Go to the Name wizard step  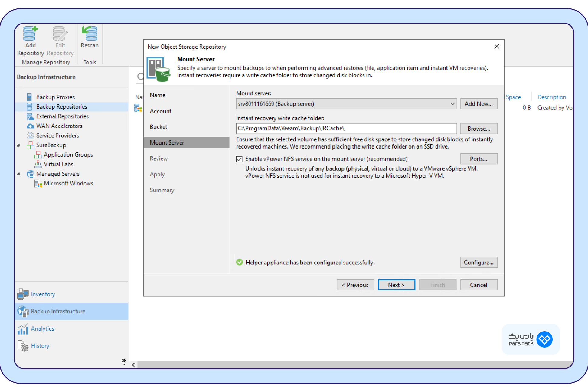pyautogui.click(x=158, y=95)
